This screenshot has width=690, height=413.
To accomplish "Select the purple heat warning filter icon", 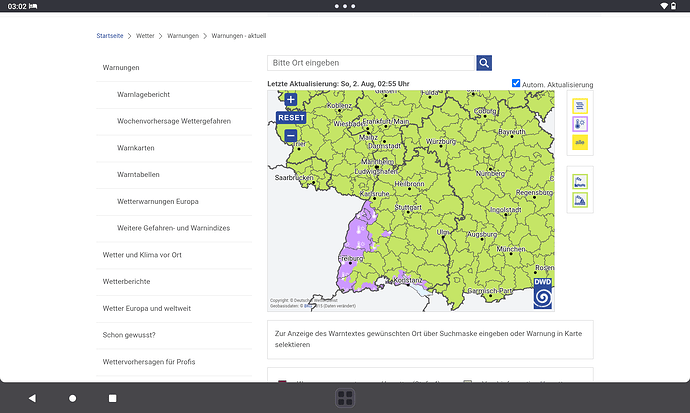I will (x=580, y=124).
